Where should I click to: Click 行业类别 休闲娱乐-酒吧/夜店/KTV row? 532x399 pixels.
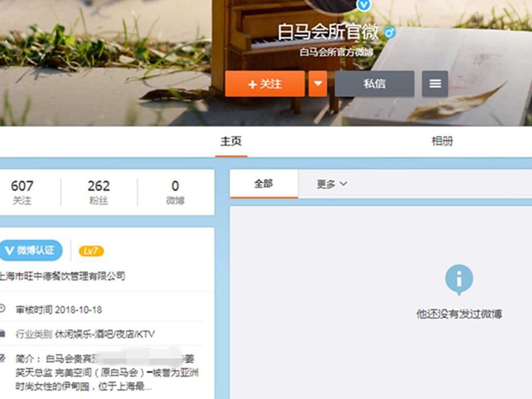[85, 334]
